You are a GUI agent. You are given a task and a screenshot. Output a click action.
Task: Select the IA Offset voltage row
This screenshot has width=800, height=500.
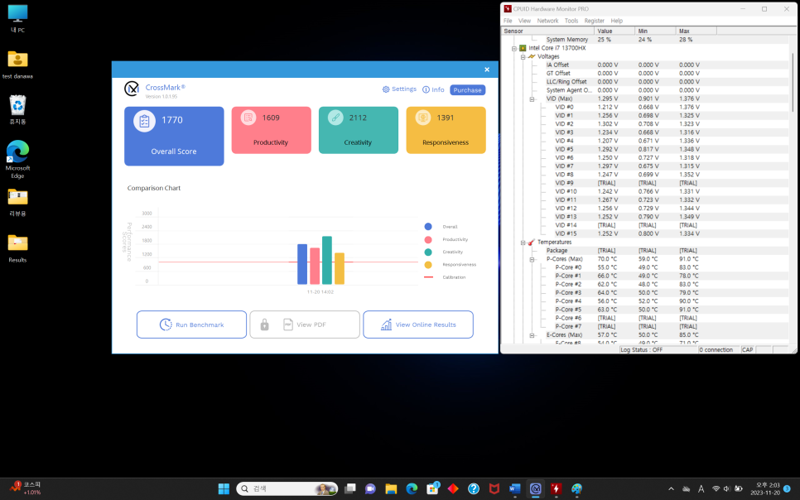click(x=645, y=65)
